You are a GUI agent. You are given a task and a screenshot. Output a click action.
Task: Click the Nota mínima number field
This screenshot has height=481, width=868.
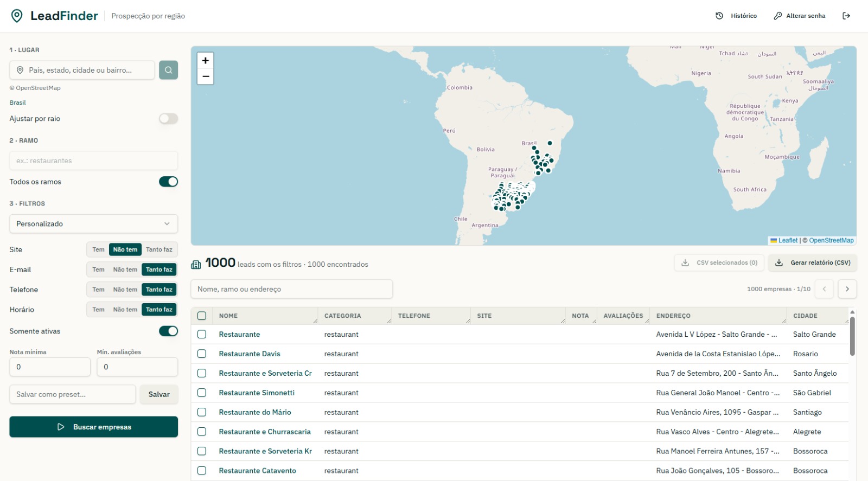(x=50, y=367)
